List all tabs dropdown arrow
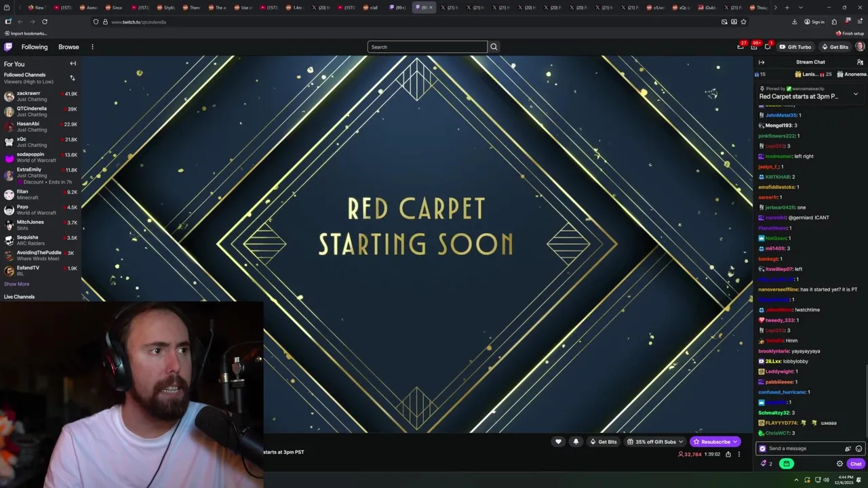Screen dimensions: 868x488 [801, 7]
